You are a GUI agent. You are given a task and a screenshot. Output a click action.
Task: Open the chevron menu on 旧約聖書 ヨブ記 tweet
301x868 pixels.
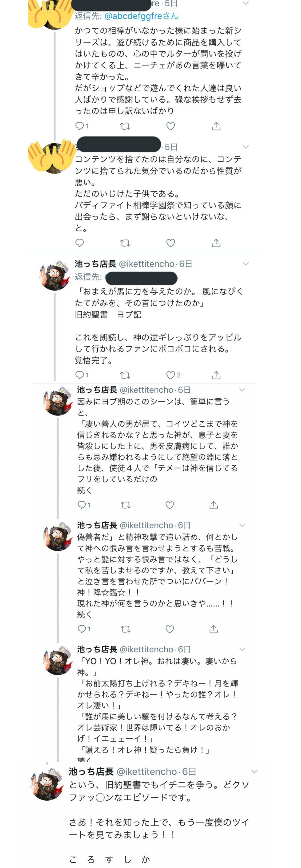(x=246, y=264)
